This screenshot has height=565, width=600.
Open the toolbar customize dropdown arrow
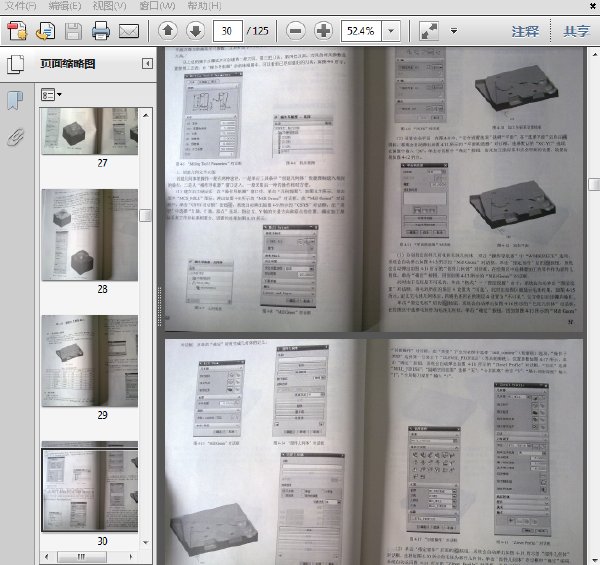(454, 31)
